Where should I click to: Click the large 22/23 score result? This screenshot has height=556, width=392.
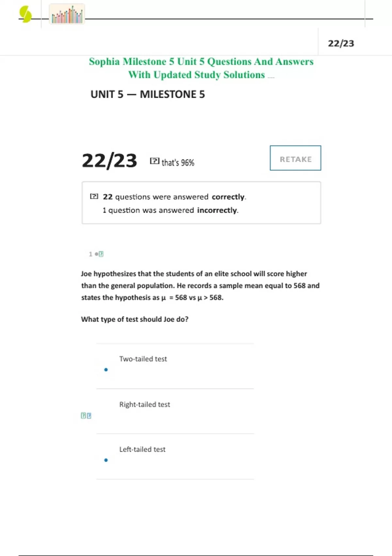(x=109, y=161)
